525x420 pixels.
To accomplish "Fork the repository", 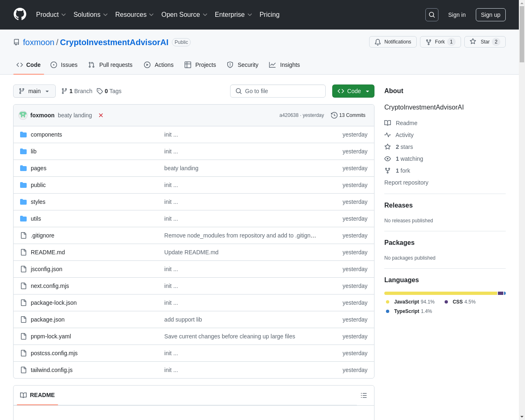I will 441,42.
